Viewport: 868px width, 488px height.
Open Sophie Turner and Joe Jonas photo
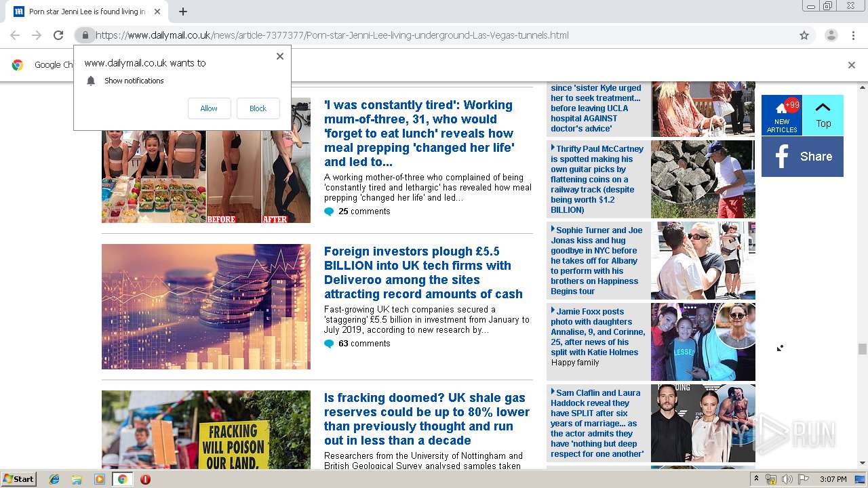click(x=703, y=260)
